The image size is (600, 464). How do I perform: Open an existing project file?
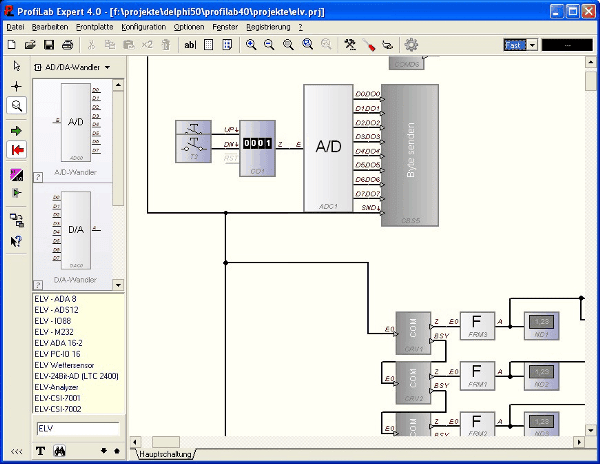tap(30, 45)
